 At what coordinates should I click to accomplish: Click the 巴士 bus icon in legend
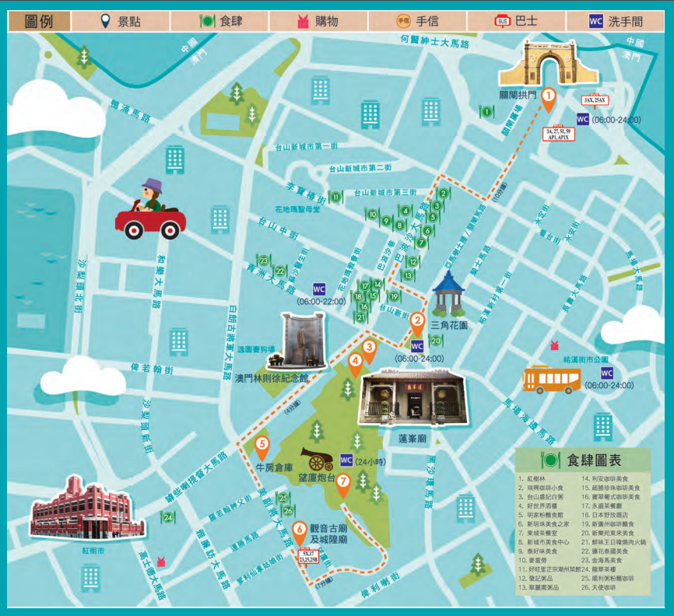click(503, 21)
